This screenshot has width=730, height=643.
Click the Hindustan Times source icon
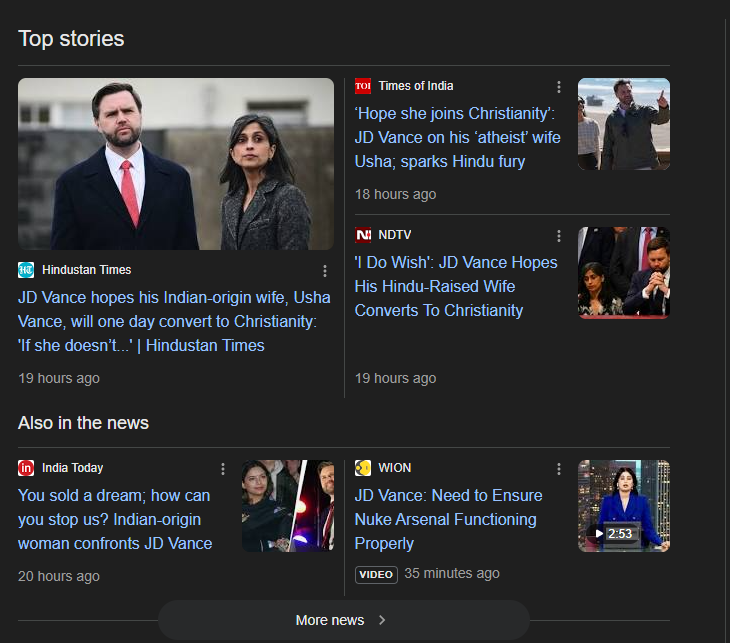tap(26, 270)
